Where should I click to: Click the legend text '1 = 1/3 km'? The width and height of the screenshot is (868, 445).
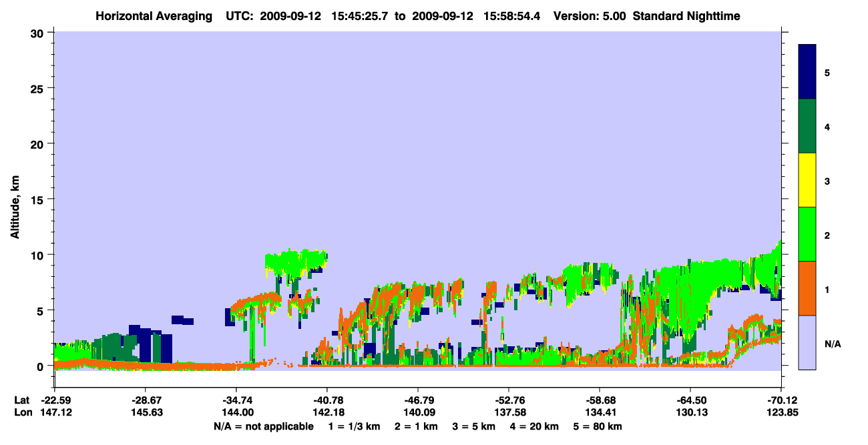coord(355,426)
